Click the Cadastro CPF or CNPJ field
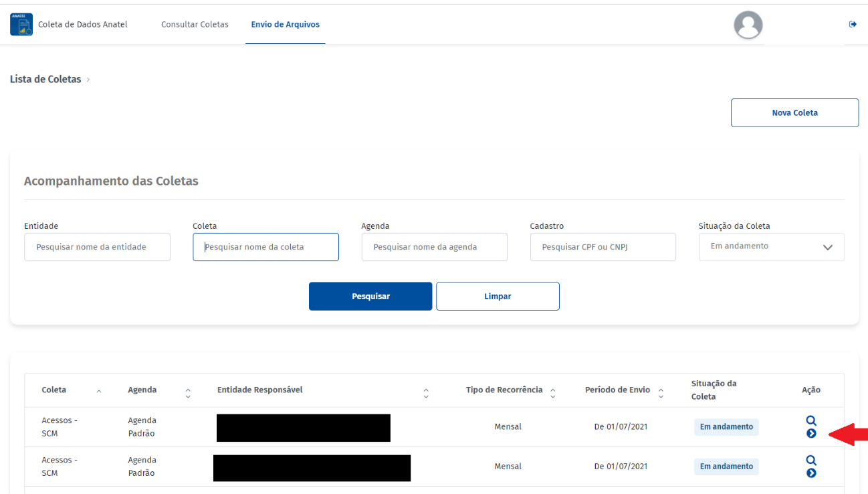This screenshot has height=494, width=868. click(x=603, y=247)
